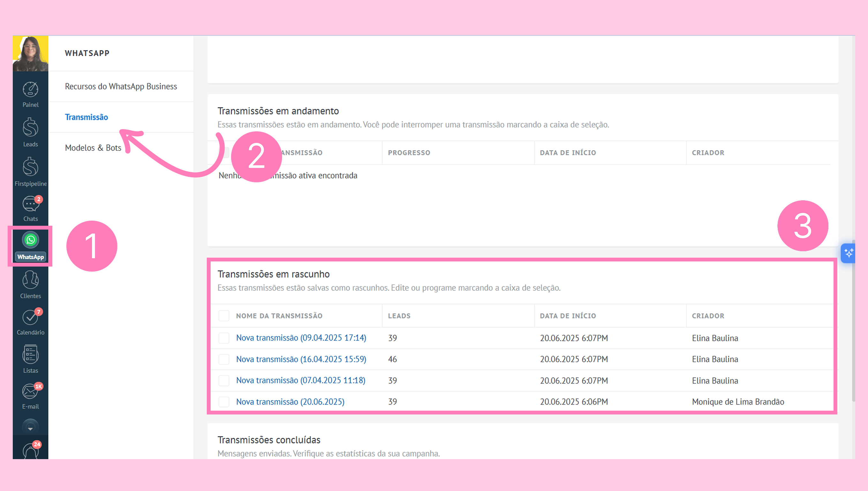Open Chats with 2 notifications
This screenshot has width=868, height=491.
[x=30, y=209]
